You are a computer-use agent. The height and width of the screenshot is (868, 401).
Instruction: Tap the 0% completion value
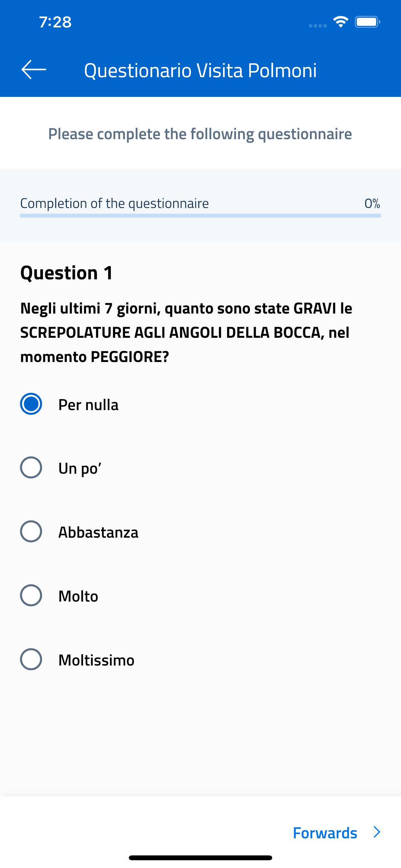372,203
